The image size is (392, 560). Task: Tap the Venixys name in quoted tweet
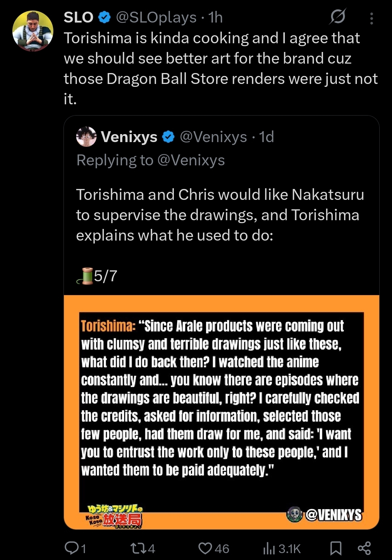[129, 137]
